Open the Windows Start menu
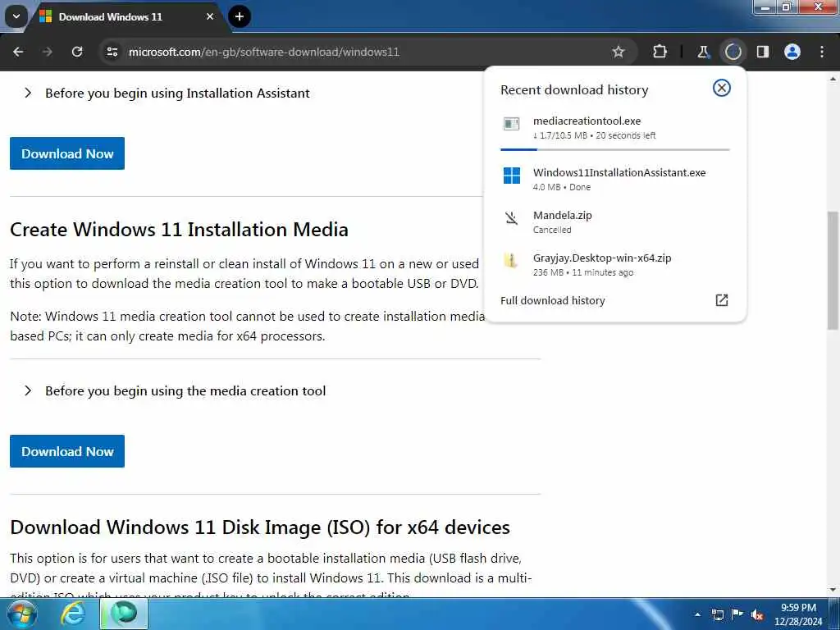 21,614
